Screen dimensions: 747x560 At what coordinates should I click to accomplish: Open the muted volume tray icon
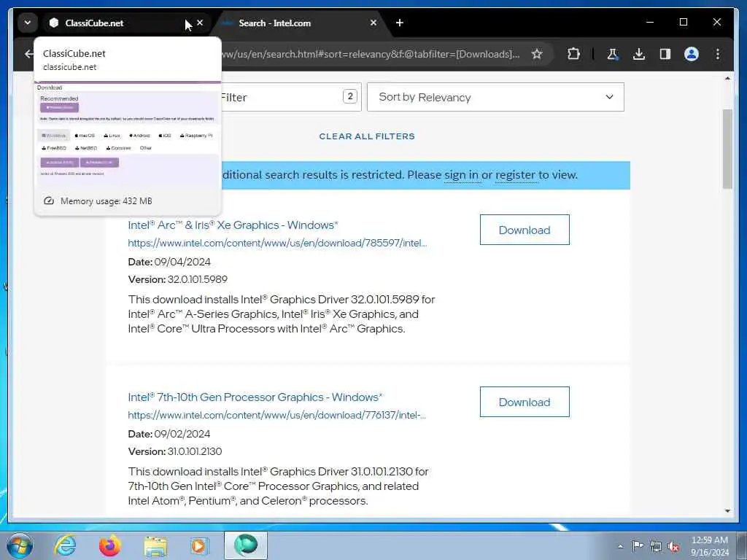(673, 546)
